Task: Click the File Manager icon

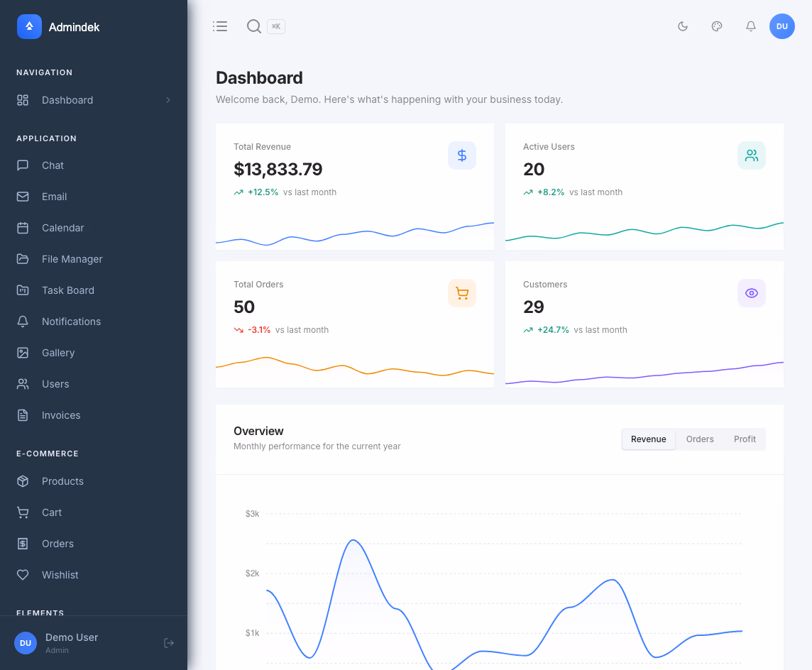Action: pyautogui.click(x=22, y=259)
